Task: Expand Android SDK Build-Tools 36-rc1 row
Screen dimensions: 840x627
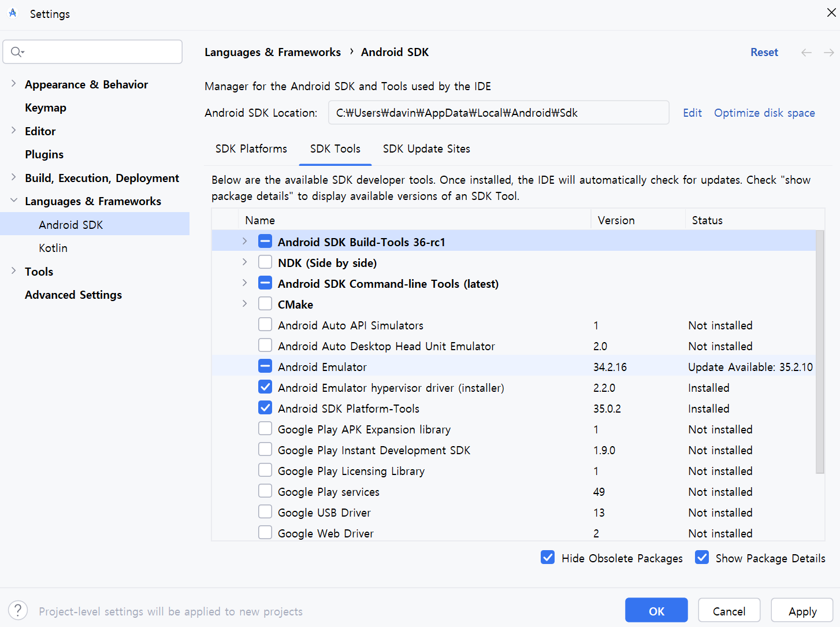Action: (244, 242)
